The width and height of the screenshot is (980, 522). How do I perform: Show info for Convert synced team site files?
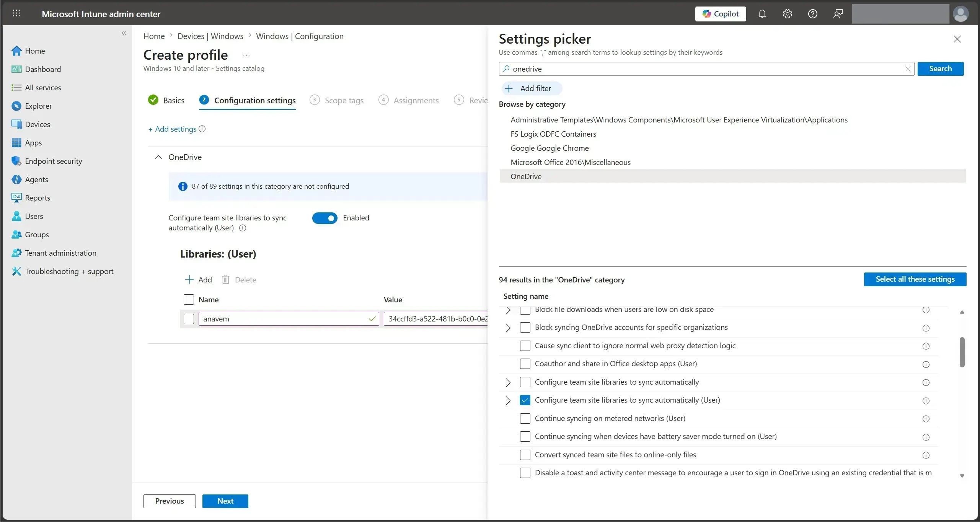point(926,455)
